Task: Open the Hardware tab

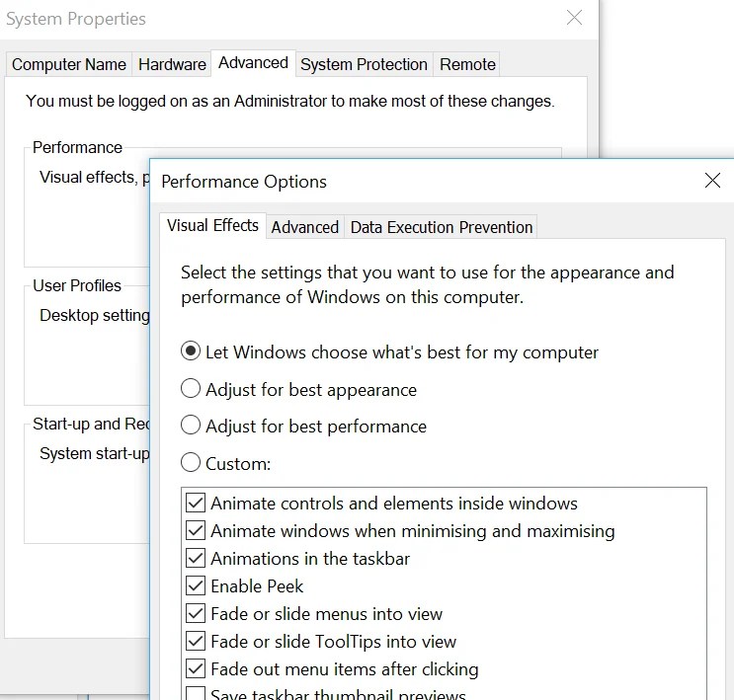Action: tap(172, 64)
